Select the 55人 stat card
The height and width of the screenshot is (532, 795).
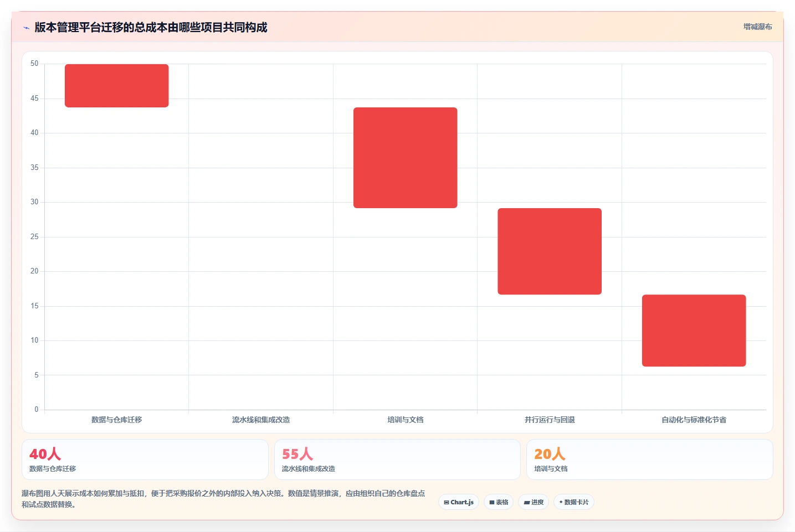pyautogui.click(x=397, y=459)
